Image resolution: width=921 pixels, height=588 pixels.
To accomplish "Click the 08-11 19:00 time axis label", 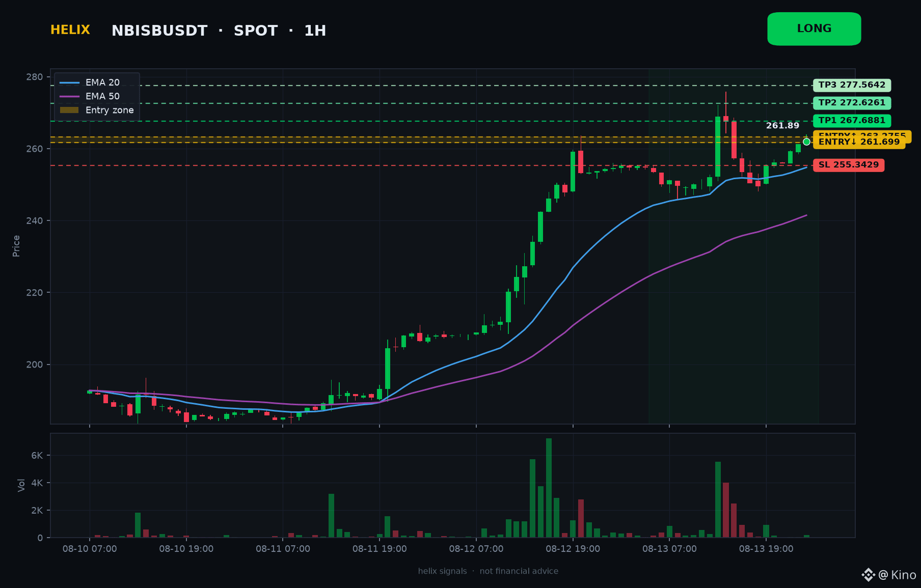I will point(380,549).
